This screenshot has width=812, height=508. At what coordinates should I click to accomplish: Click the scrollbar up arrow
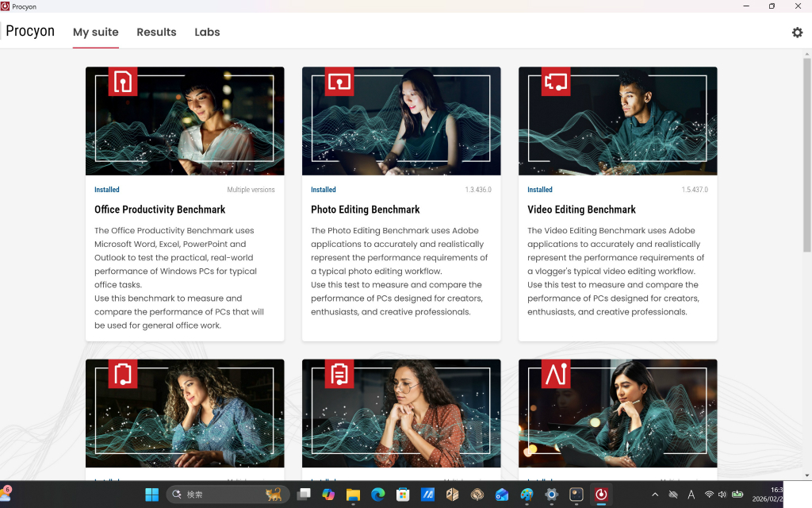pyautogui.click(x=806, y=54)
